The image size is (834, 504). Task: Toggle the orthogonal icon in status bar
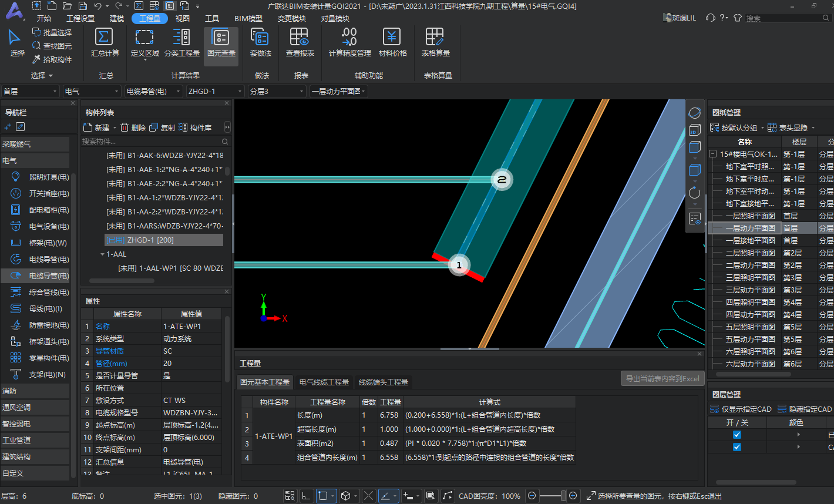pyautogui.click(x=306, y=496)
